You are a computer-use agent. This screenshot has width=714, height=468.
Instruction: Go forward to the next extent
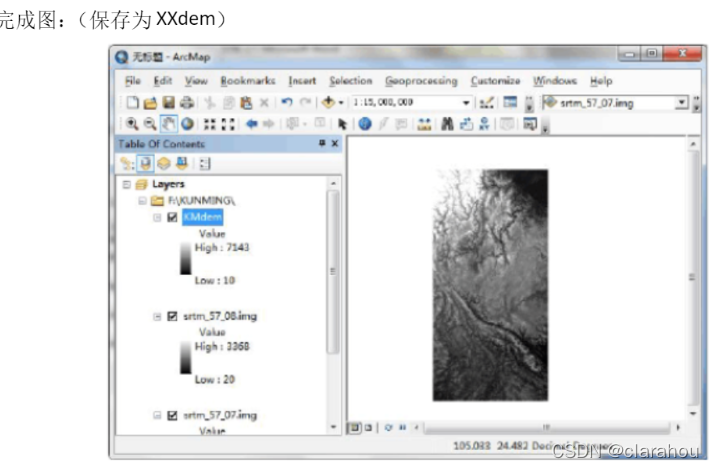269,124
